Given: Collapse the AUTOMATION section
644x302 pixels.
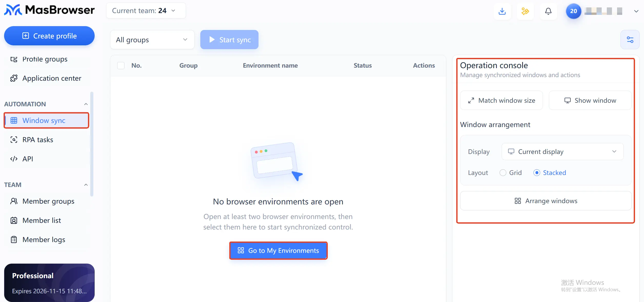Looking at the screenshot, I should [86, 104].
